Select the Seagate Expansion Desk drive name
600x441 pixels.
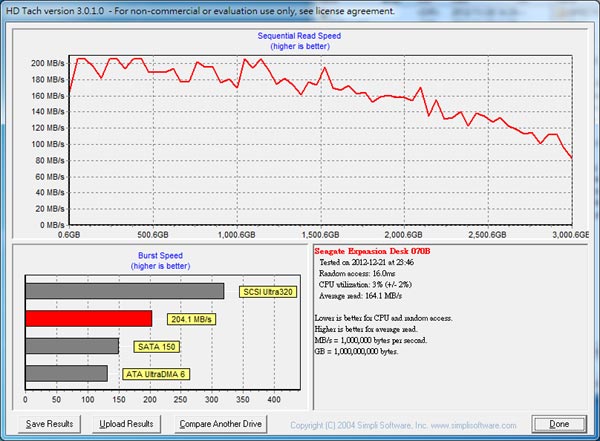[x=370, y=251]
